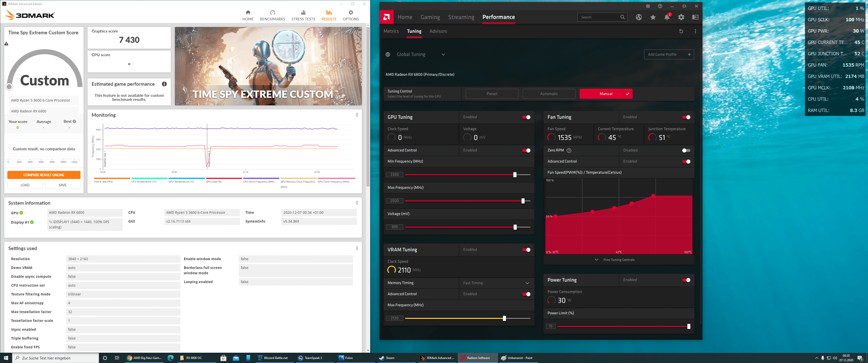Click the Estimated game performance info icon

click(164, 84)
